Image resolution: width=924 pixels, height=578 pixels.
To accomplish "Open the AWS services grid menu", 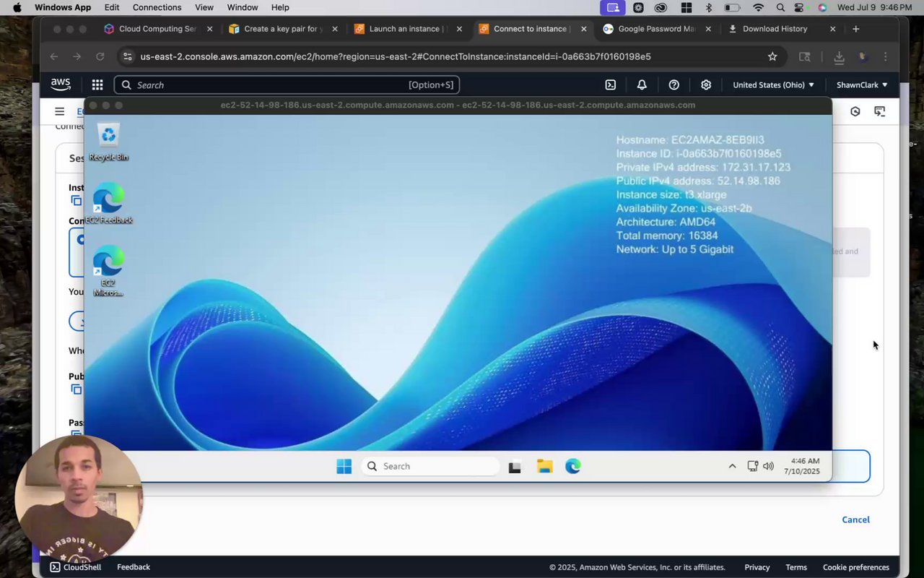I will point(97,85).
